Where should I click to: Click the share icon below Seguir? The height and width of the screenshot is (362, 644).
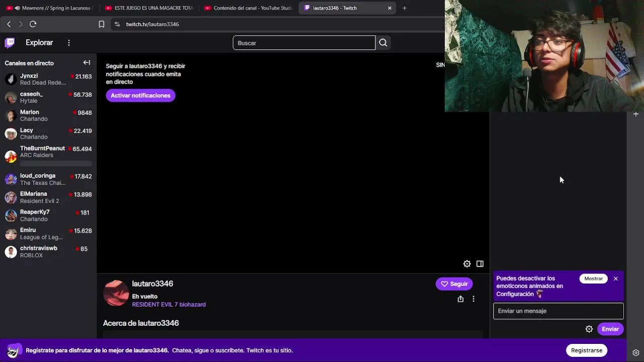460,299
